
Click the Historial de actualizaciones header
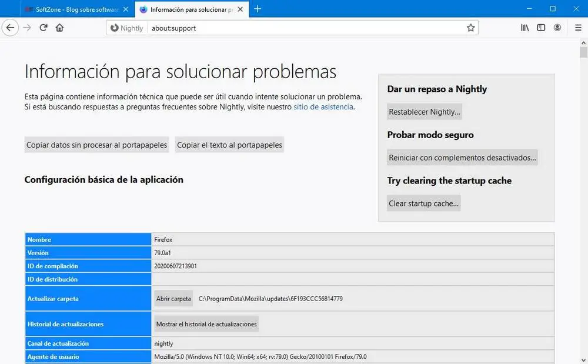pyautogui.click(x=88, y=324)
